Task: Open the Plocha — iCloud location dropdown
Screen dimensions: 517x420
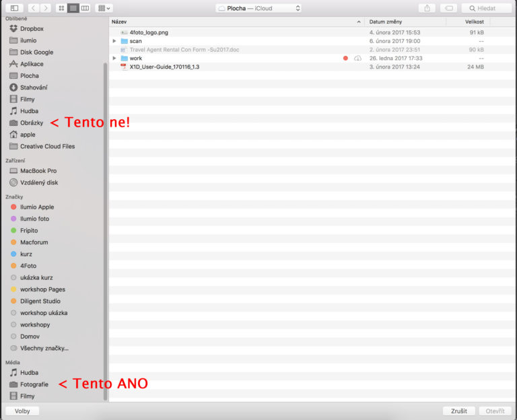Action: [x=258, y=8]
